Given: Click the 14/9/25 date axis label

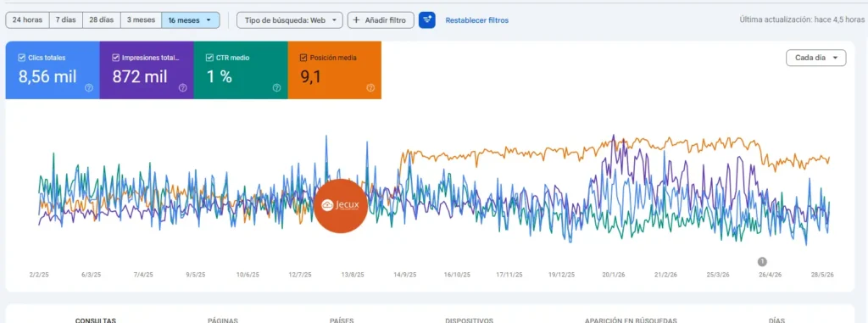Looking at the screenshot, I should pos(405,275).
